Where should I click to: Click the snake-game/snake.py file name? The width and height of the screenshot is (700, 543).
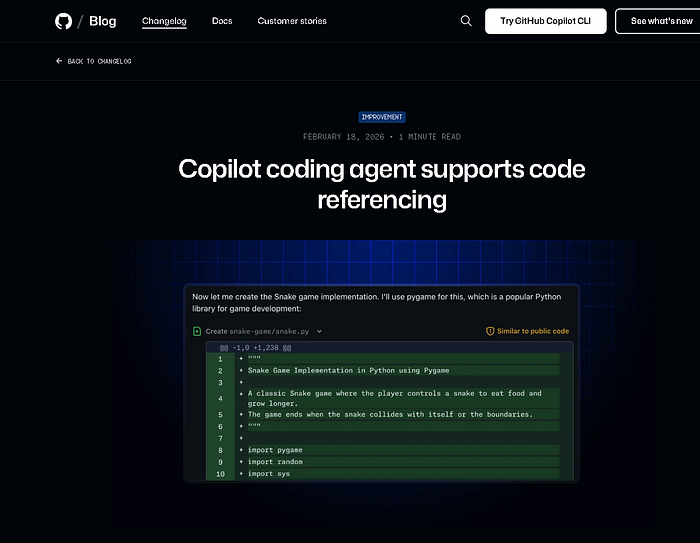[269, 331]
